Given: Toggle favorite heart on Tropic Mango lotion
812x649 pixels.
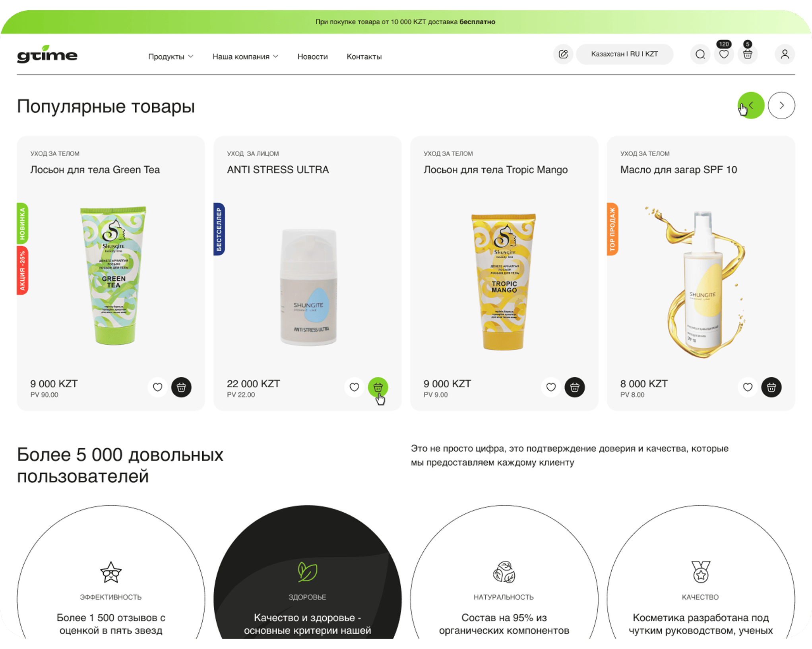Looking at the screenshot, I should 550,387.
